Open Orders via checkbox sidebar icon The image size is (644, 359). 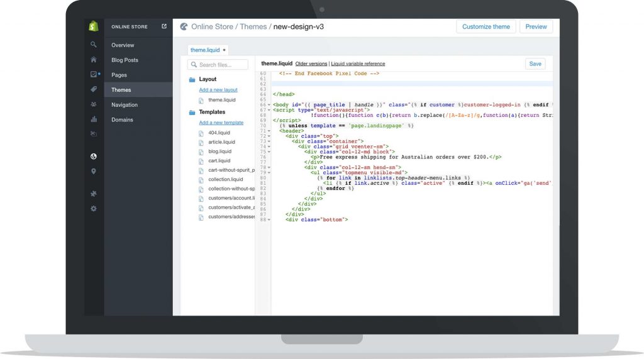coord(94,74)
